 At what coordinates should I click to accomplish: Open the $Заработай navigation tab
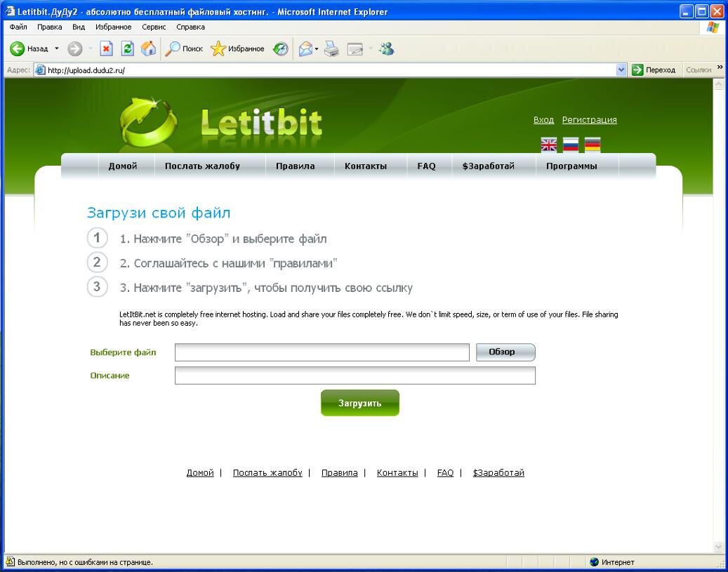pos(488,166)
